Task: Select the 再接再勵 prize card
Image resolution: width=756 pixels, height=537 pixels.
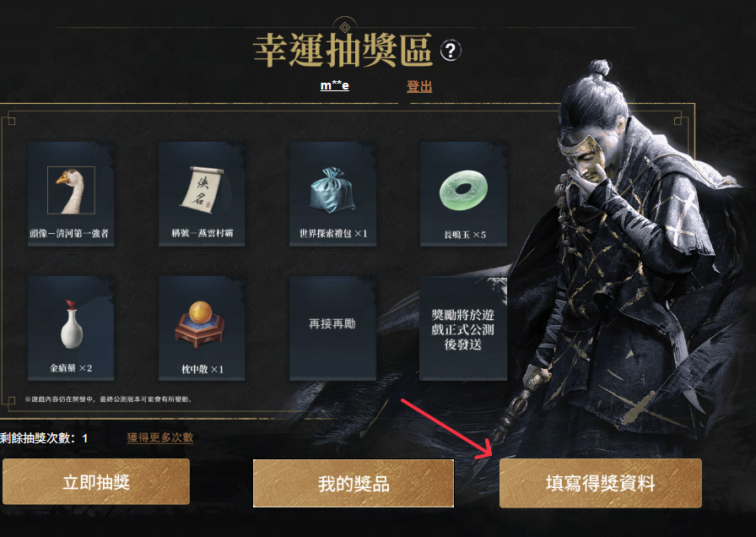Action: 332,328
